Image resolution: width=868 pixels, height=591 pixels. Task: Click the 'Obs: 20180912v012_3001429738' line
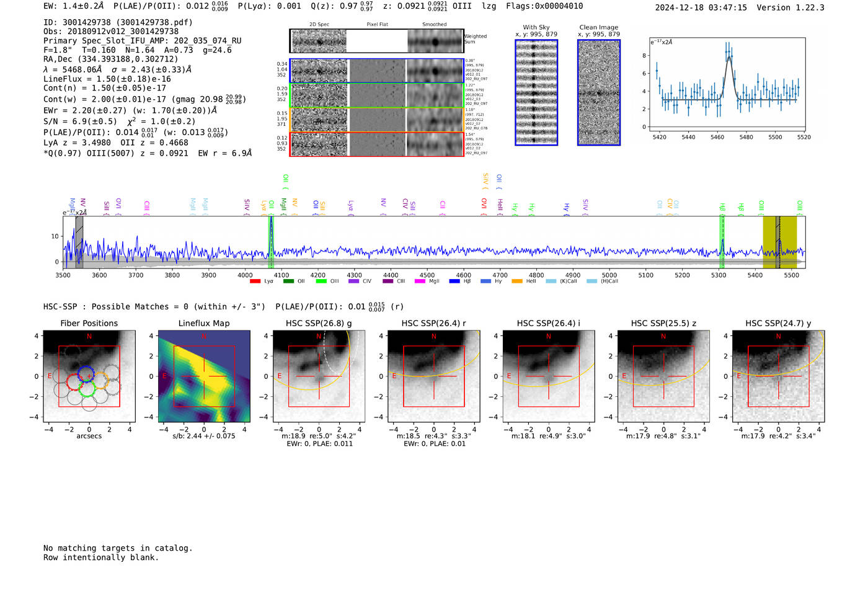111,32
